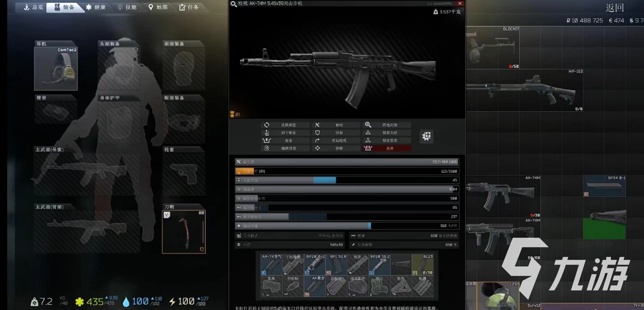Click 修理 repair action
The height and width of the screenshot is (310, 644).
[x=336, y=125]
